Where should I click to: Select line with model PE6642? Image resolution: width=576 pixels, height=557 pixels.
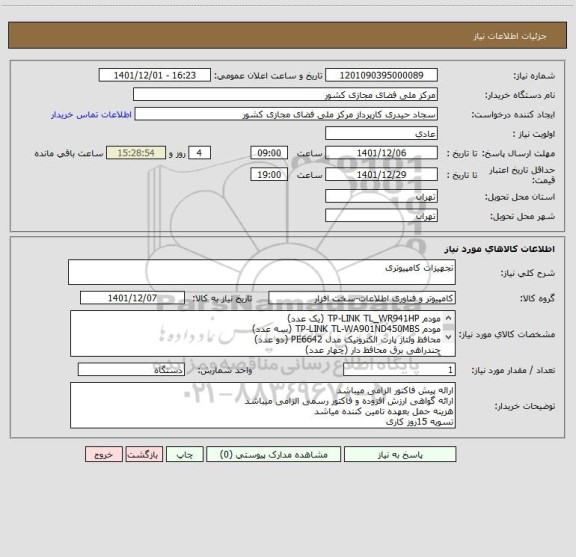coord(348,339)
